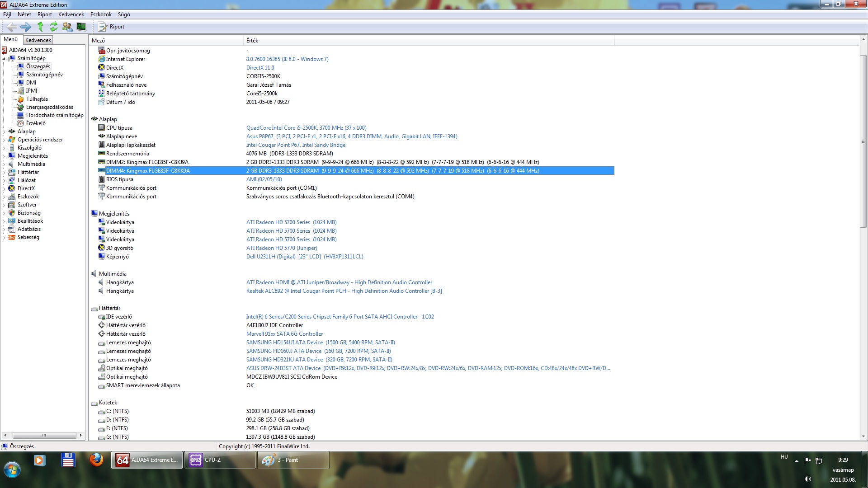
Task: Click the volume speaker tray icon
Action: [x=808, y=479]
